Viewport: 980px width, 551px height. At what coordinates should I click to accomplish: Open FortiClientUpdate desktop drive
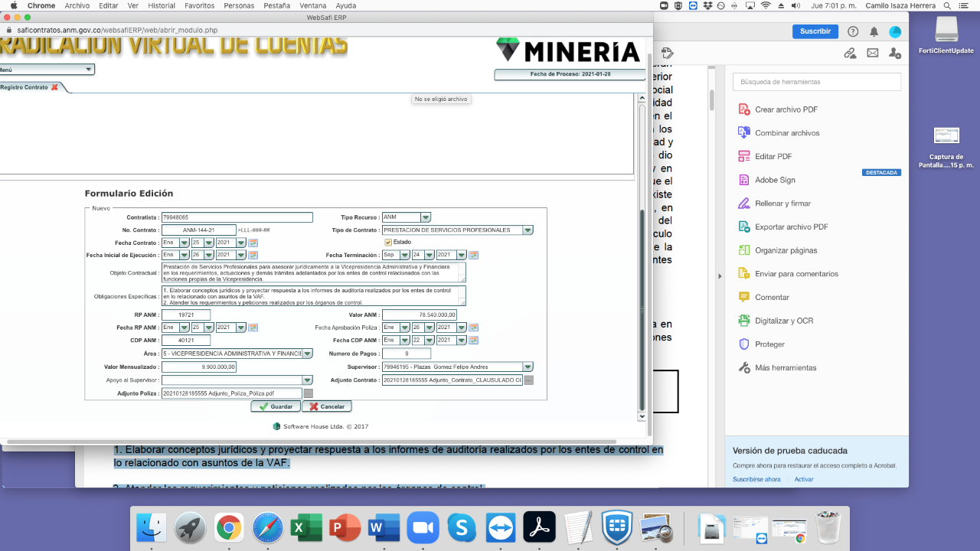coord(946,35)
